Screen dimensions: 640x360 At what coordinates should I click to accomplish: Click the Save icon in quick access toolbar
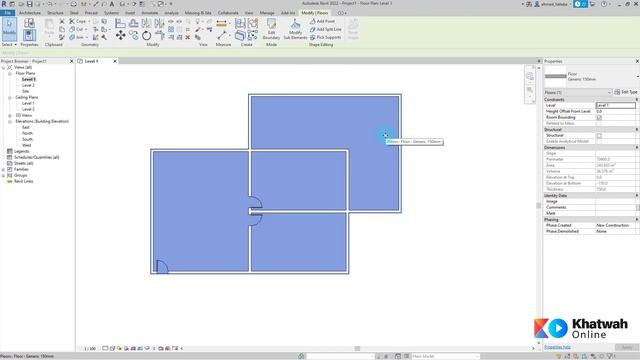(x=29, y=4)
